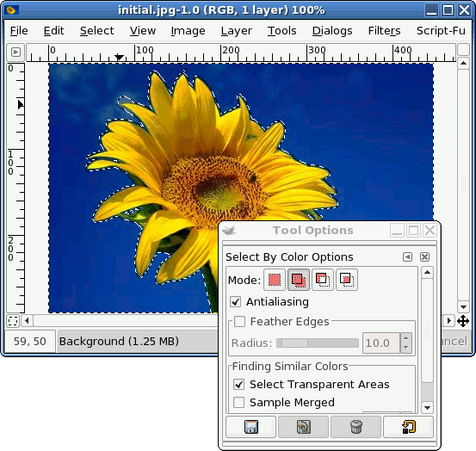Select Add to selection mode icon
Image resolution: width=476 pixels, height=451 pixels.
coord(299,280)
